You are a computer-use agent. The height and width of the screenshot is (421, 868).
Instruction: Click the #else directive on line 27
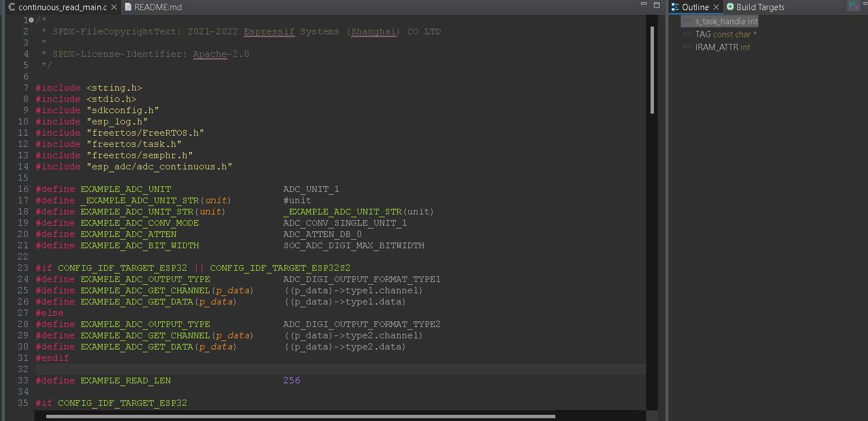[x=50, y=313]
